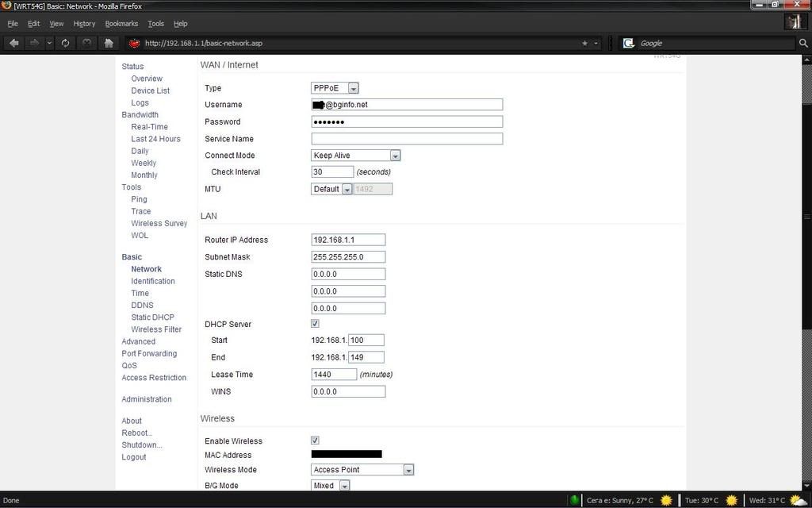Click the Service Name input field
The image size is (812, 508).
[407, 139]
